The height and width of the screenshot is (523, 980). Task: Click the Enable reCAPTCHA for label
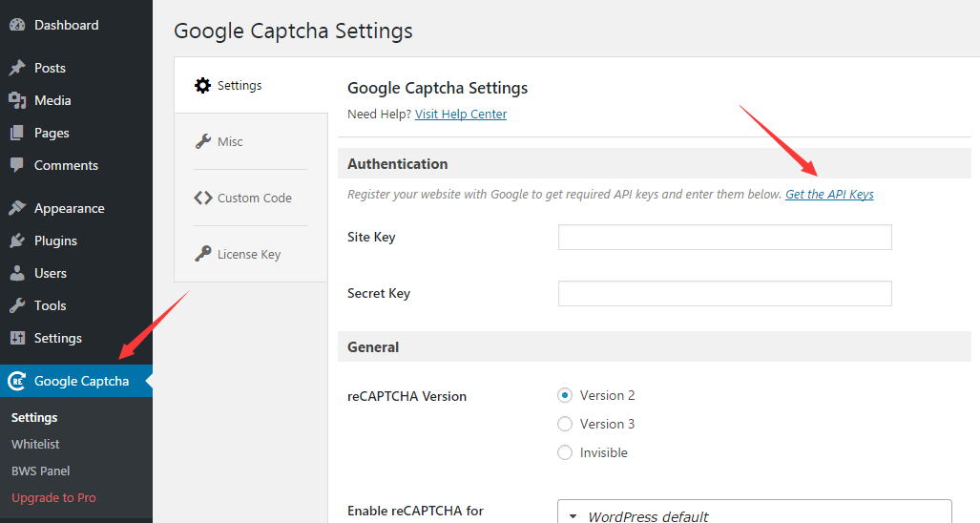[x=416, y=512]
